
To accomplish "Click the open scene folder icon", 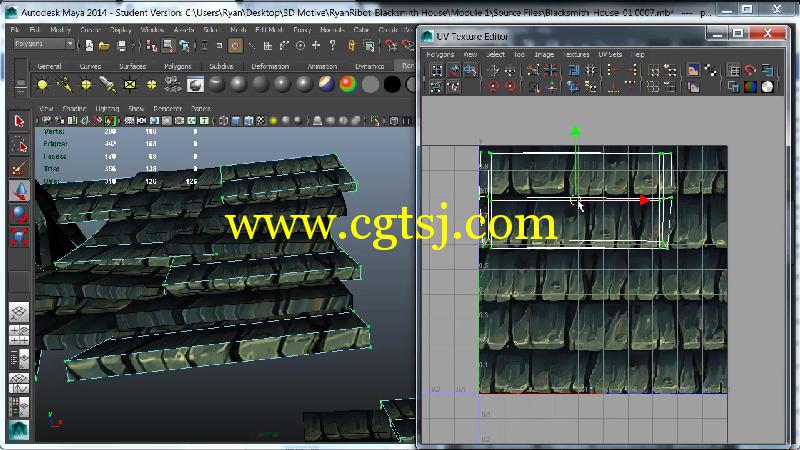I will tap(105, 46).
